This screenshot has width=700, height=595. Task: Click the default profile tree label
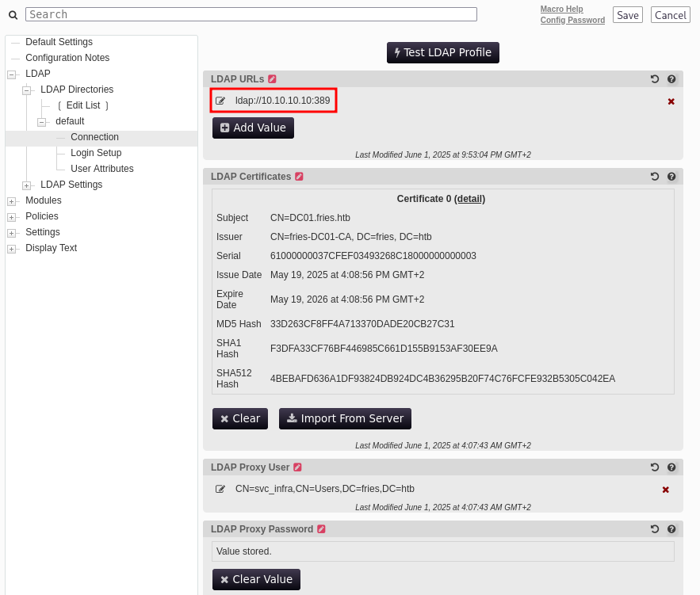70,121
